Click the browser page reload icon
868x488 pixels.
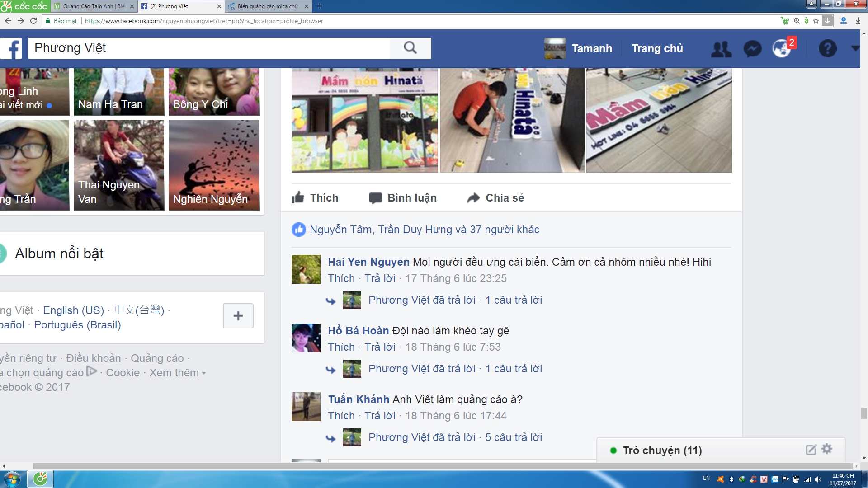click(x=33, y=21)
